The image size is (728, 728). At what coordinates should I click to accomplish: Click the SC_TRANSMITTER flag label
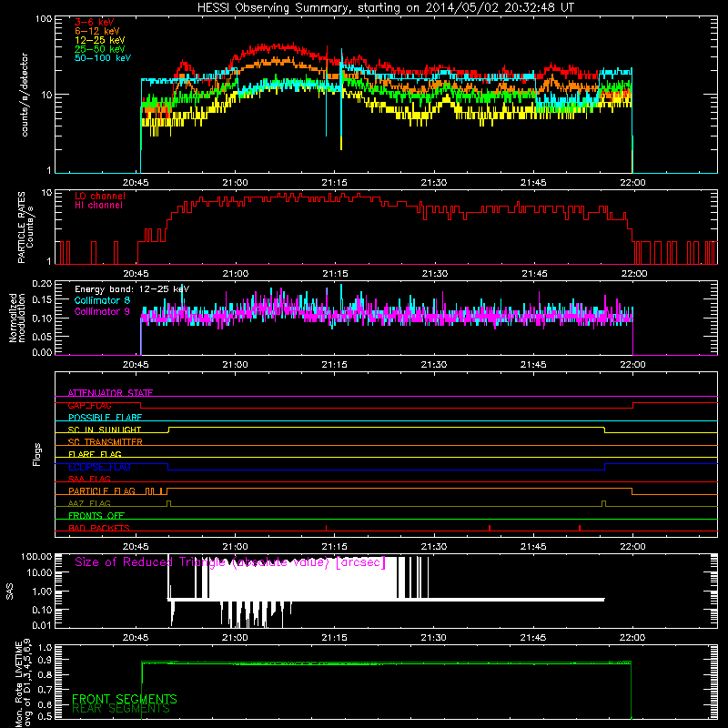click(105, 442)
